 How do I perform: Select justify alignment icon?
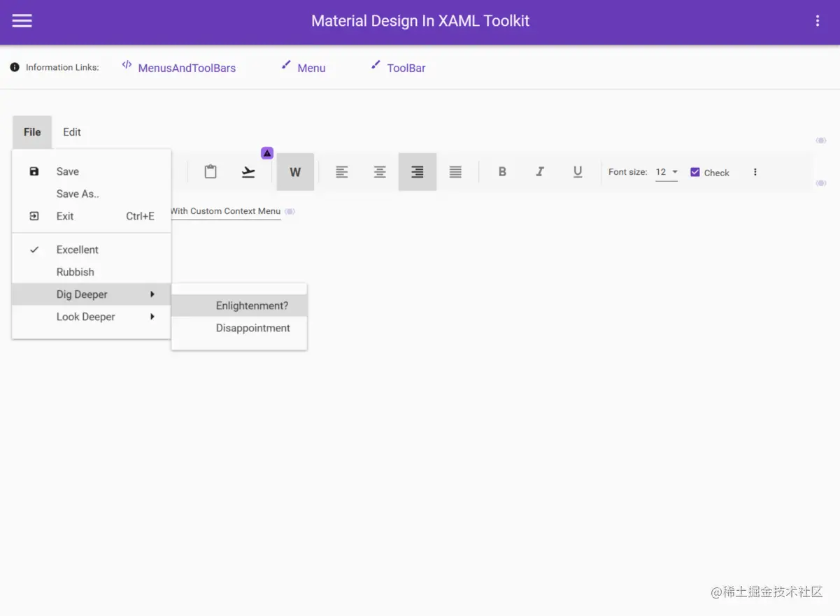click(x=455, y=172)
